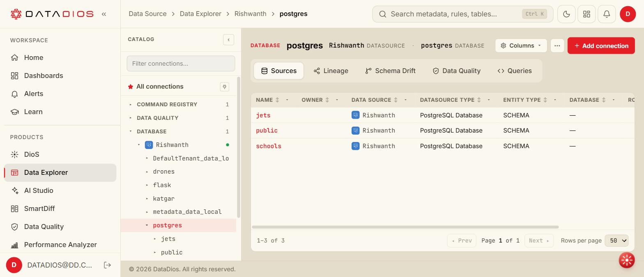The height and width of the screenshot is (277, 644).
Task: Collapse the left sidebar with double chevron
Action: point(104,14)
